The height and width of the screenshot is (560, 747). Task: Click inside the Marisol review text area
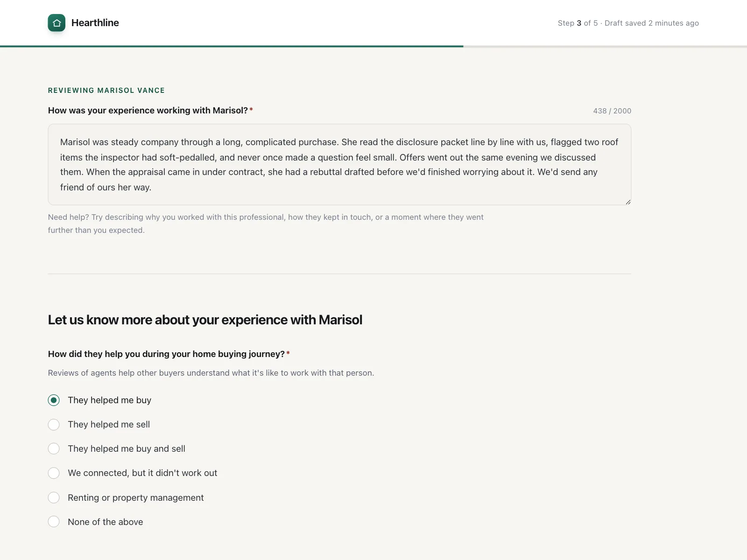[339, 164]
